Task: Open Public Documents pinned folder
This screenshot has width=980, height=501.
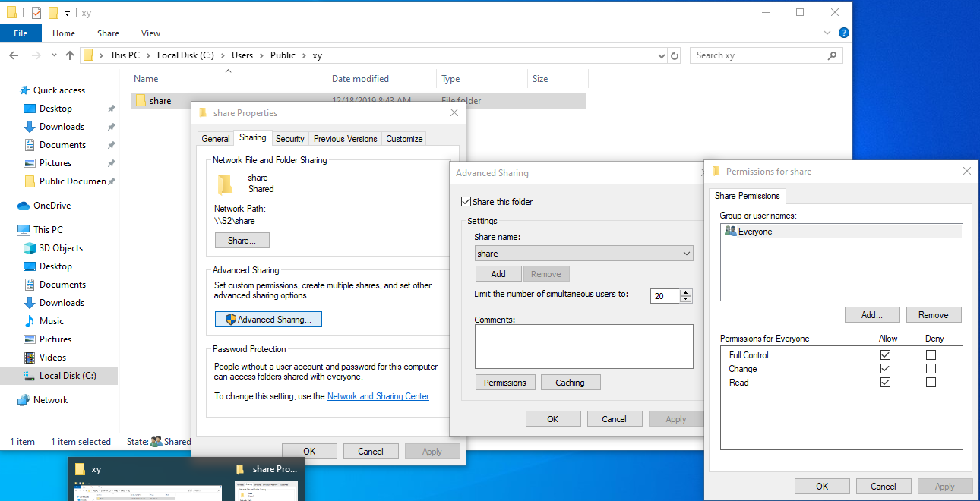Action: [x=72, y=181]
